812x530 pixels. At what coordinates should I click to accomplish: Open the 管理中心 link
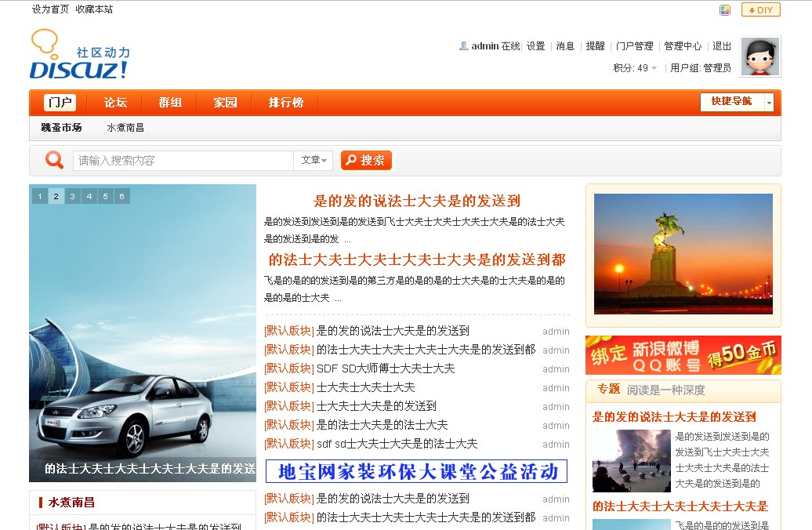[x=683, y=46]
